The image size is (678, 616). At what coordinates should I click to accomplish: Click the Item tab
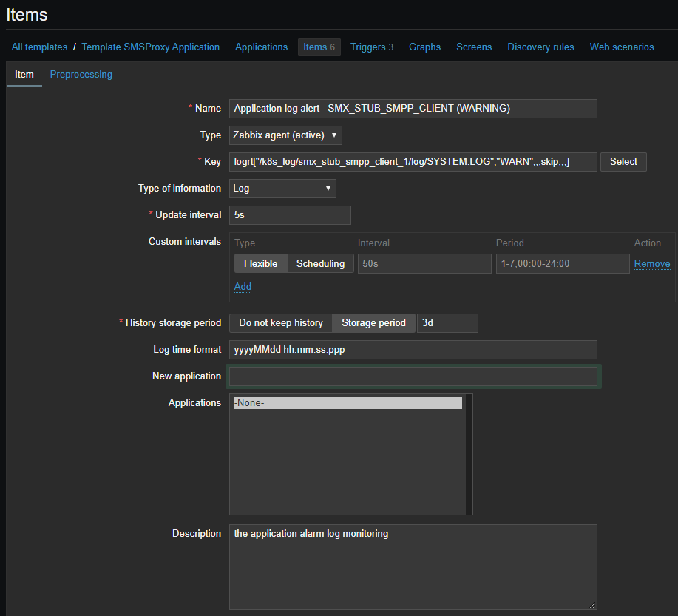[x=24, y=75]
